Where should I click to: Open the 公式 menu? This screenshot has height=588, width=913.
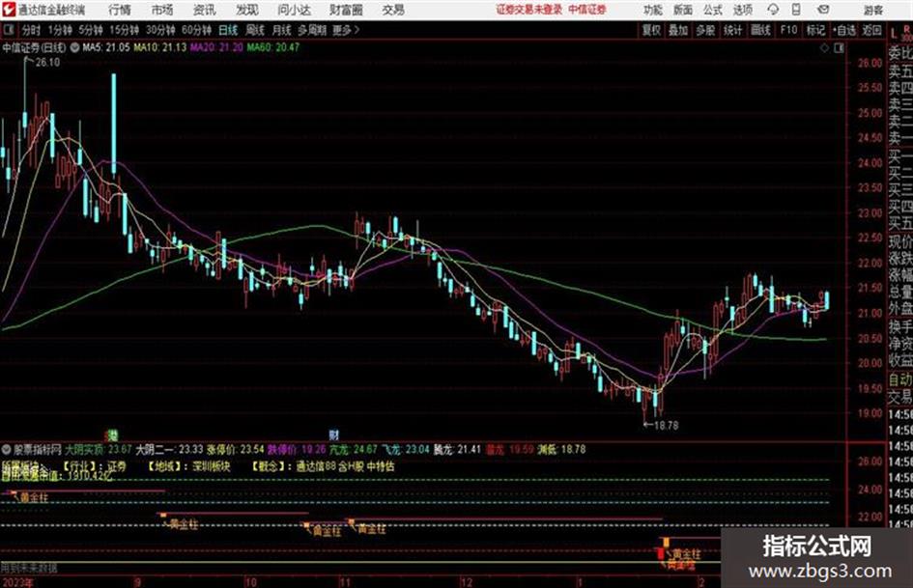coord(713,10)
